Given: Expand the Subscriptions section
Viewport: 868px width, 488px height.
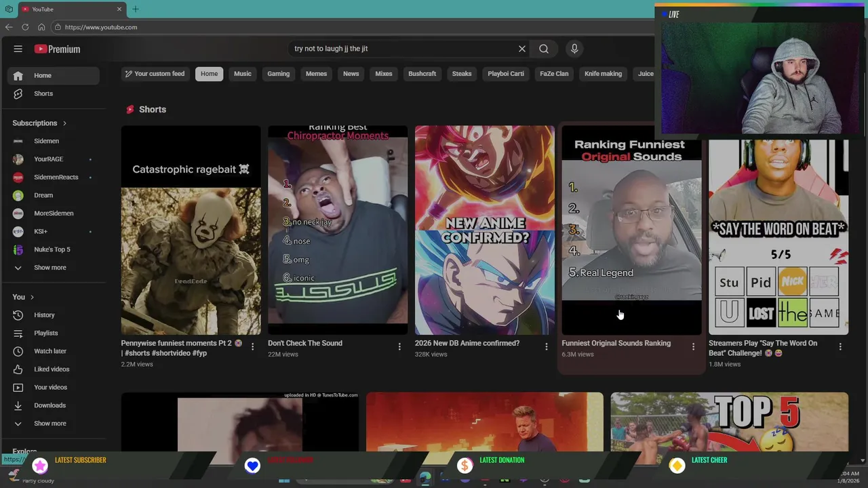Looking at the screenshot, I should point(39,123).
